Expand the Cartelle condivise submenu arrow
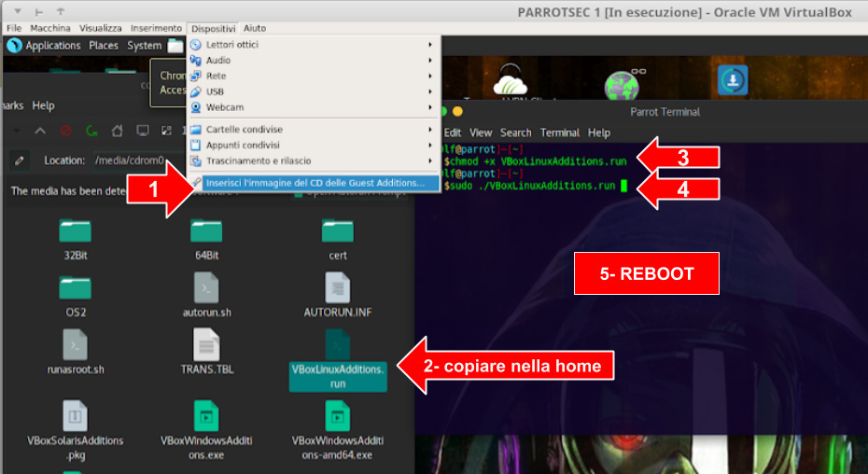The image size is (868, 474). 430,130
